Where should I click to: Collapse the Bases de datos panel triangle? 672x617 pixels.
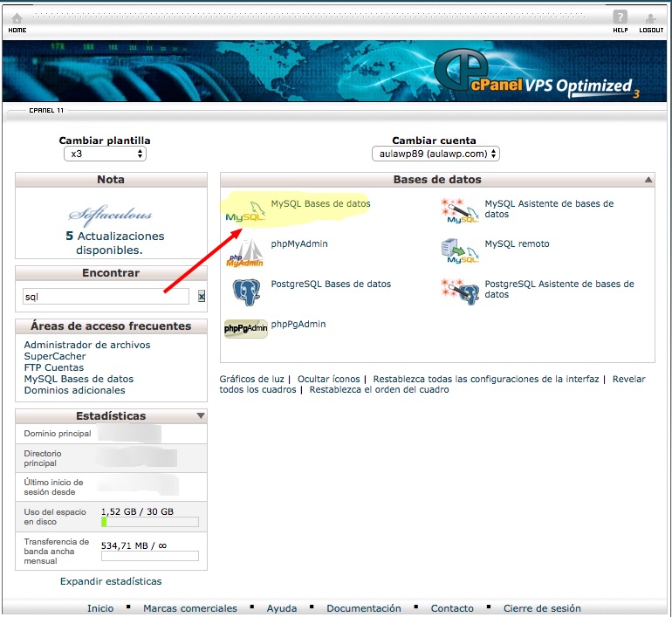[648, 180]
